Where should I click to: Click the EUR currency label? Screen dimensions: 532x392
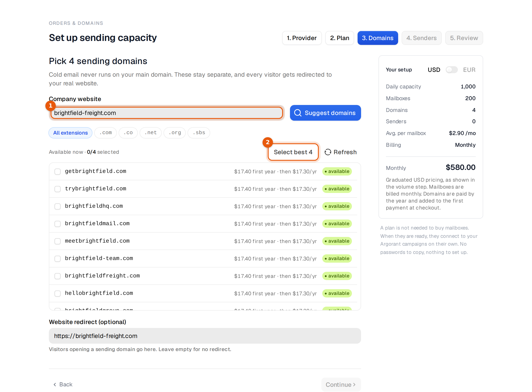tap(469, 70)
